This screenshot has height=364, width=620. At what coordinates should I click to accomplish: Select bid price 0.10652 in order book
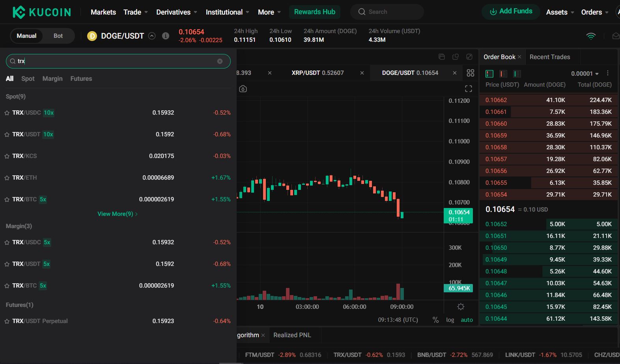[496, 224]
